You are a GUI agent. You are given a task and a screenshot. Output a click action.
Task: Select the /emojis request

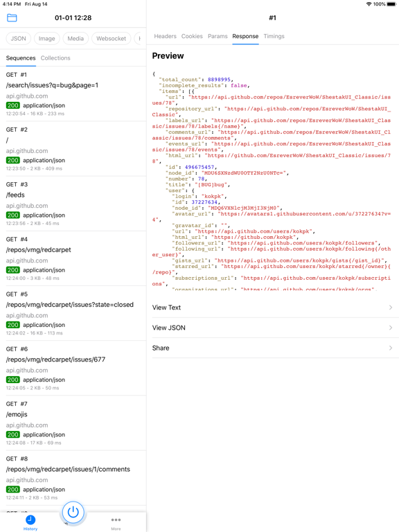73,423
